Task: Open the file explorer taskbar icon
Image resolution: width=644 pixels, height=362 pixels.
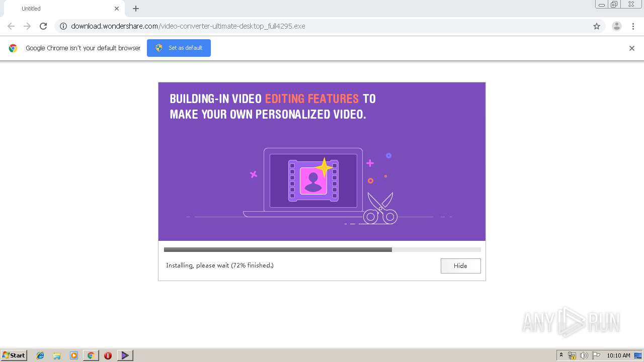Action: pos(57,355)
